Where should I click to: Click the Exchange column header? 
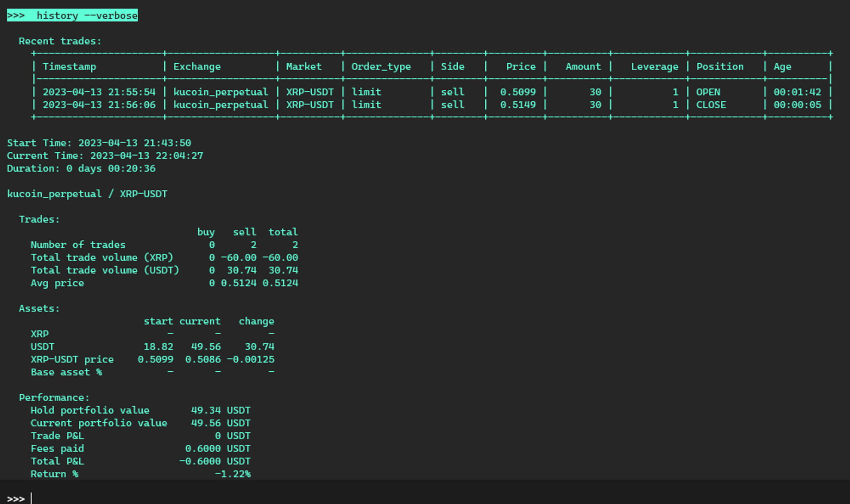197,66
